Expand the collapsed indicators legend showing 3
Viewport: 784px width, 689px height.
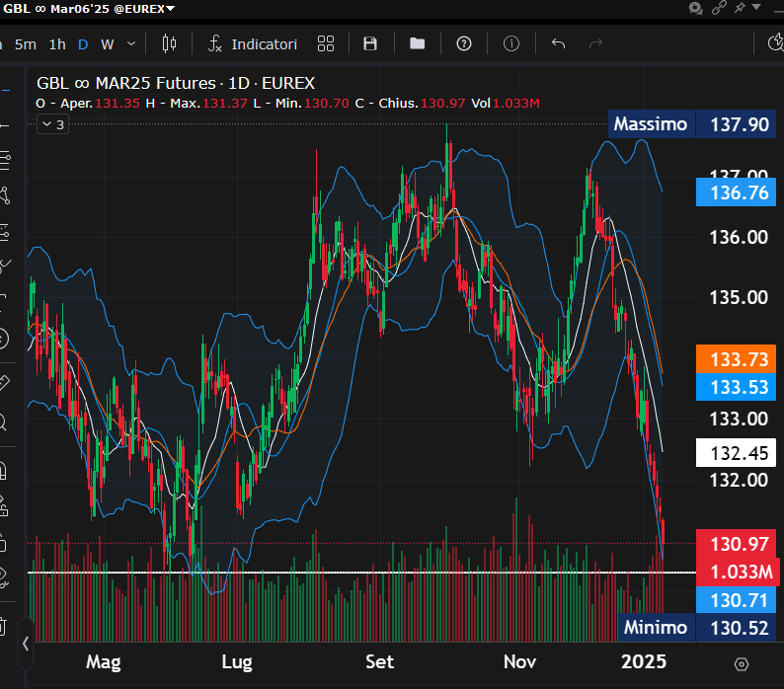(52, 124)
